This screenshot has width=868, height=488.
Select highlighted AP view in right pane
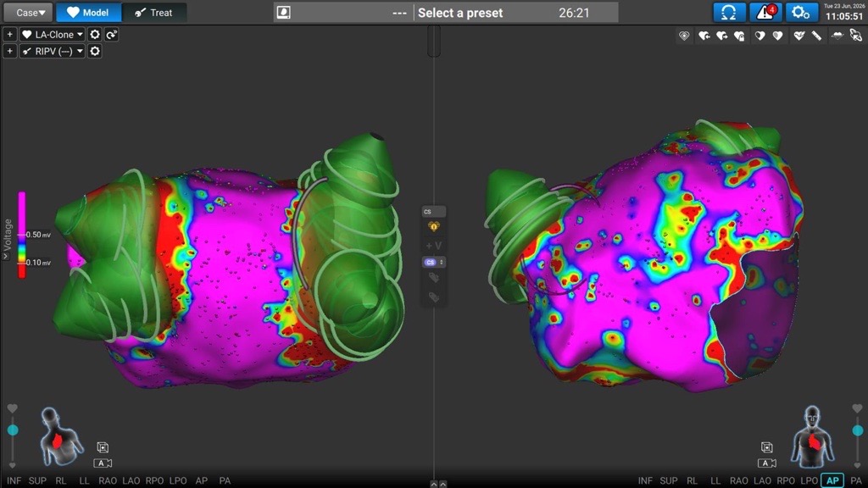coord(832,481)
